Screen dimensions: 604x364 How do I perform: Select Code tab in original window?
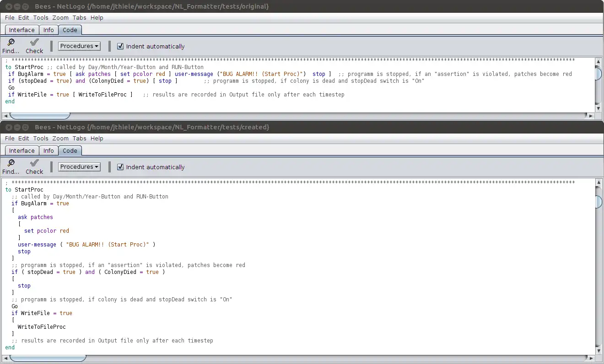(70, 30)
